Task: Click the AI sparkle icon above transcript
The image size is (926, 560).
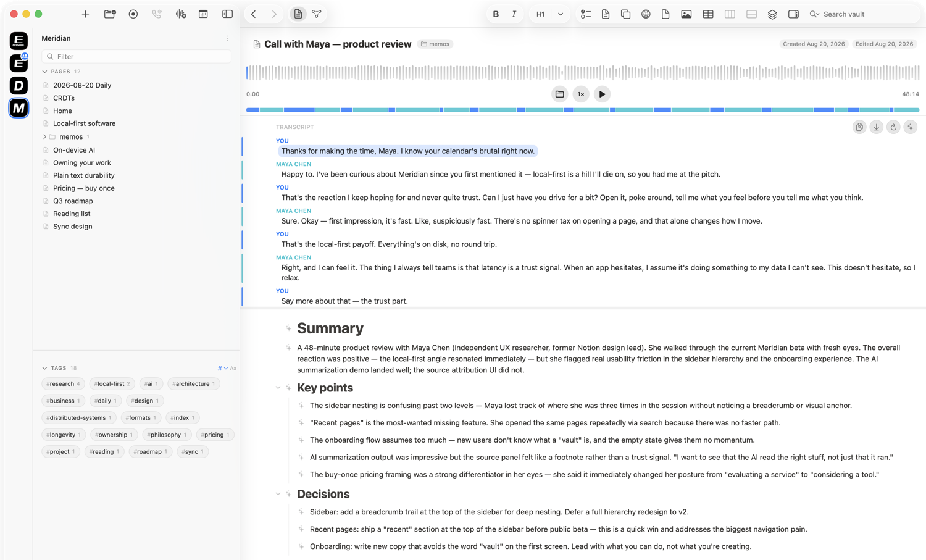Action: [x=911, y=127]
